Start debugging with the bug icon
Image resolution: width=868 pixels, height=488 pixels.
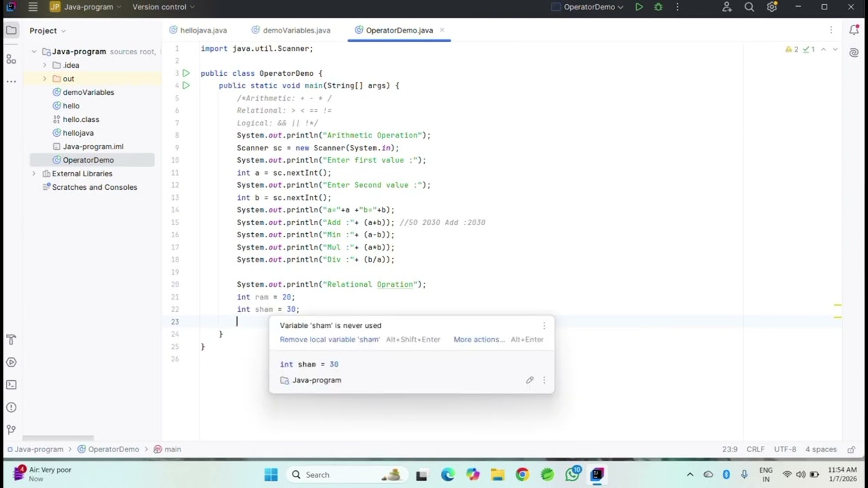(x=658, y=7)
